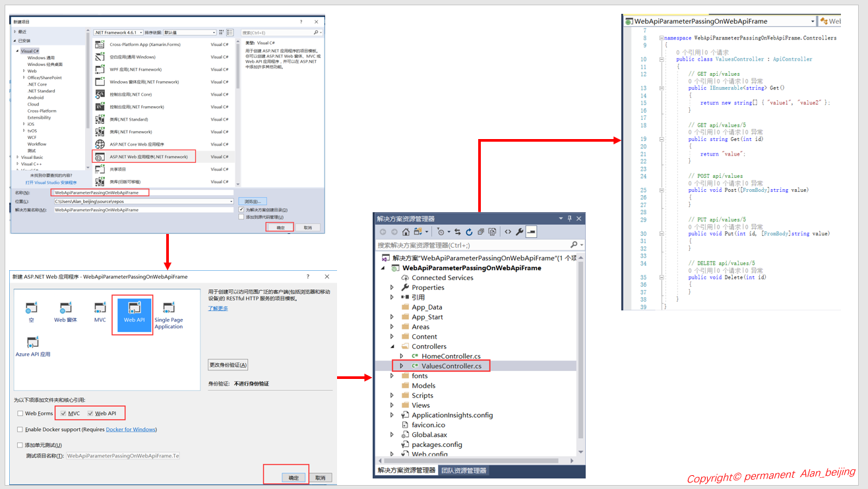Select Global.asax file in Solution Explorer

coord(429,435)
